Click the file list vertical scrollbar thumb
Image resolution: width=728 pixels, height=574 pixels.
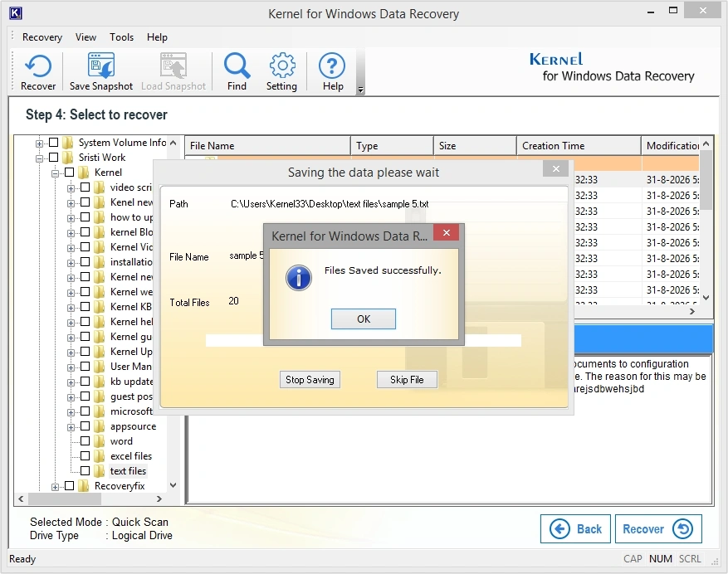pyautogui.click(x=706, y=181)
